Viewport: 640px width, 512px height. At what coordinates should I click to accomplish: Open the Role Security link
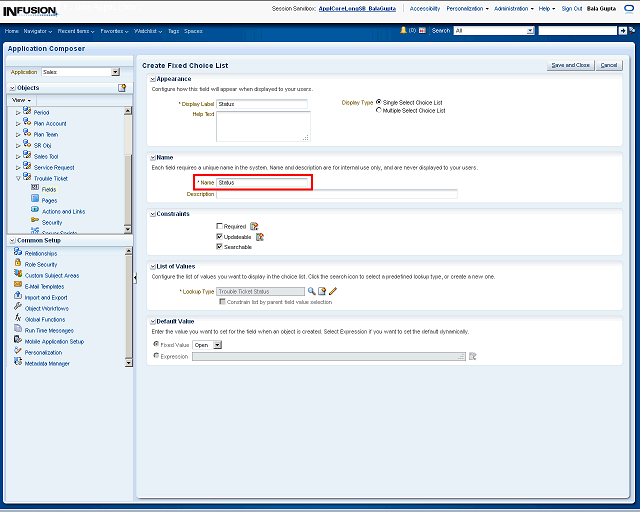pos(41,264)
